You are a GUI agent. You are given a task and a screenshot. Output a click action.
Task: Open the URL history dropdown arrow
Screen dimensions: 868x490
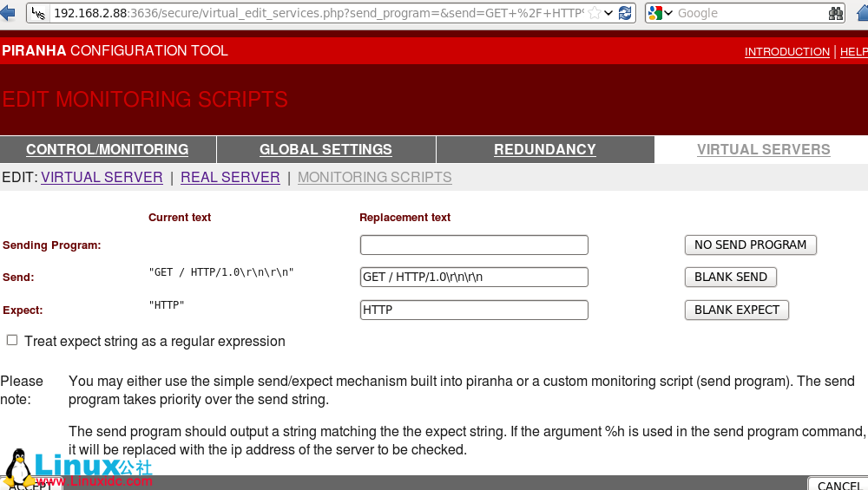[x=609, y=13]
